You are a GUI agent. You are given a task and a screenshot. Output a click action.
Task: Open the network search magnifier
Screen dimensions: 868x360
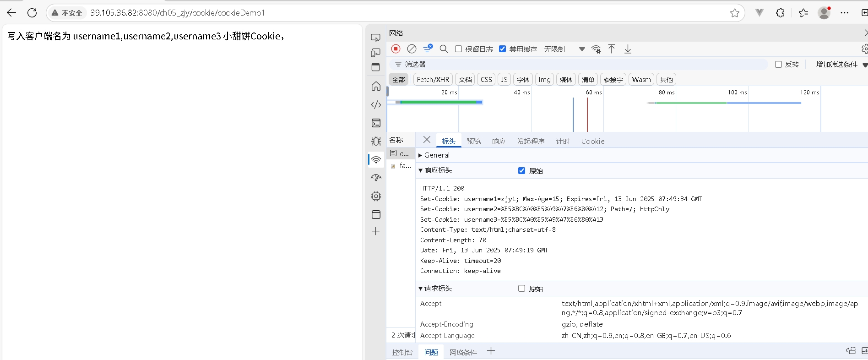click(444, 49)
